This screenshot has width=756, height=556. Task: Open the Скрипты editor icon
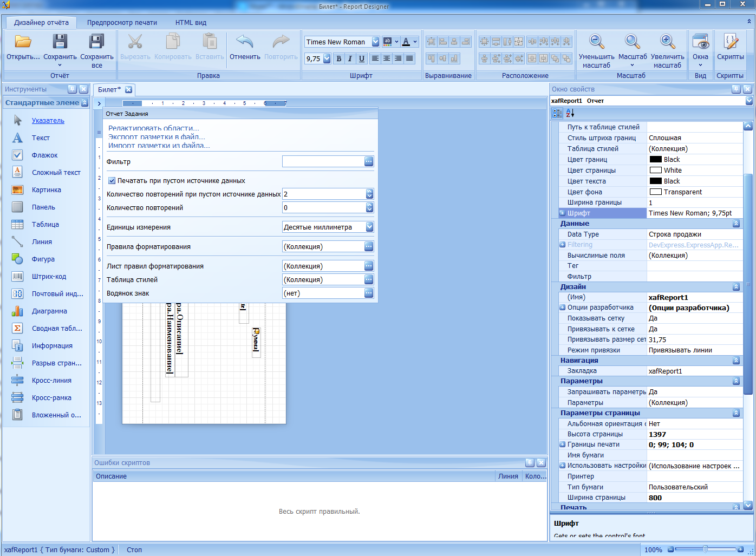point(730,42)
